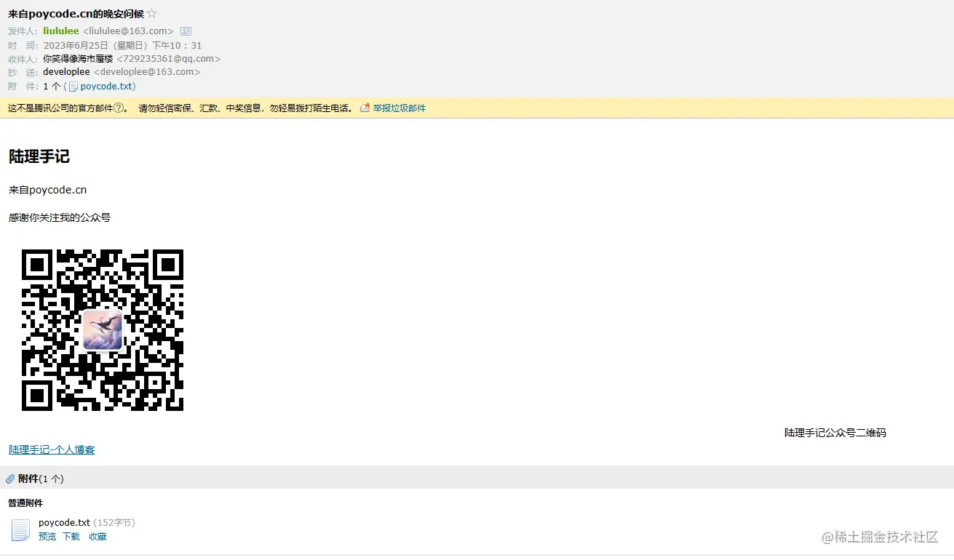
Task: Click the contact card icon beside sender's email
Action: click(186, 31)
